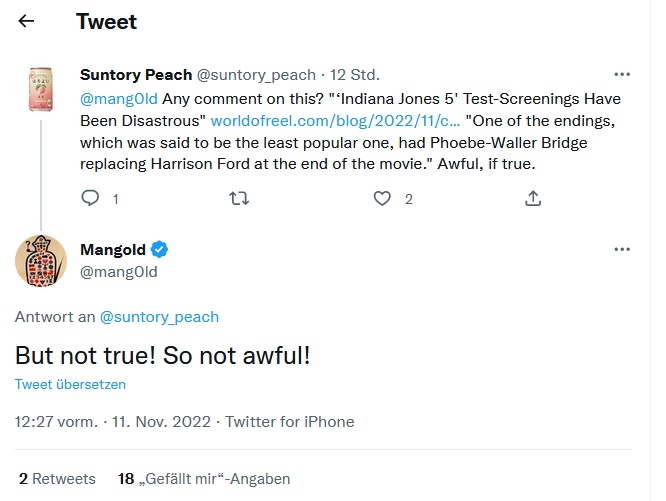Open Mangold's profile avatar

click(x=41, y=263)
